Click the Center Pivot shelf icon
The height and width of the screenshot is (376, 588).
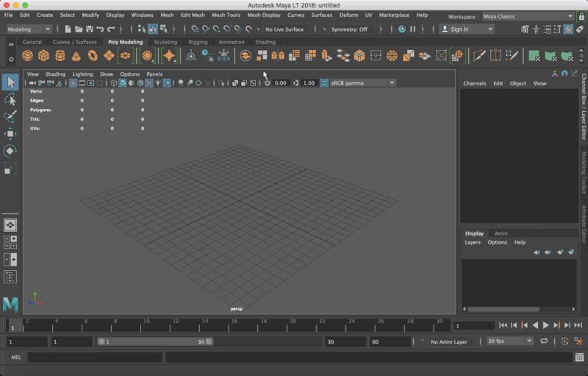pyautogui.click(x=191, y=56)
